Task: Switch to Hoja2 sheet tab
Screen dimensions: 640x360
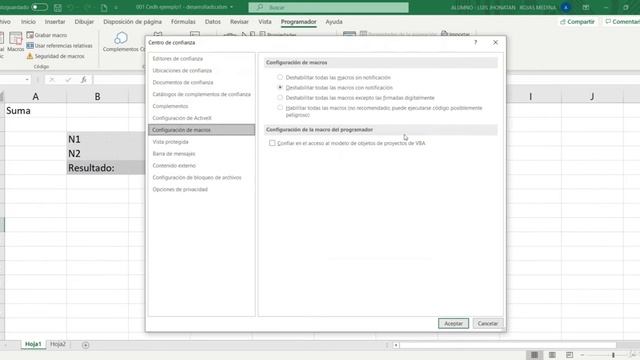Action: (x=58, y=344)
